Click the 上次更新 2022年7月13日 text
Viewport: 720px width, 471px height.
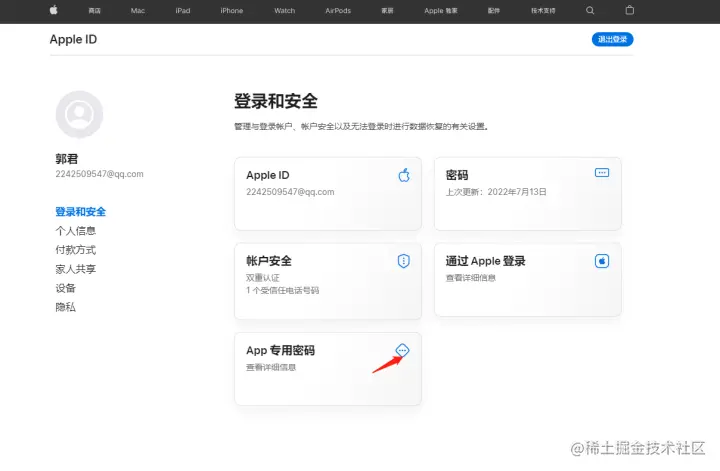click(496, 192)
